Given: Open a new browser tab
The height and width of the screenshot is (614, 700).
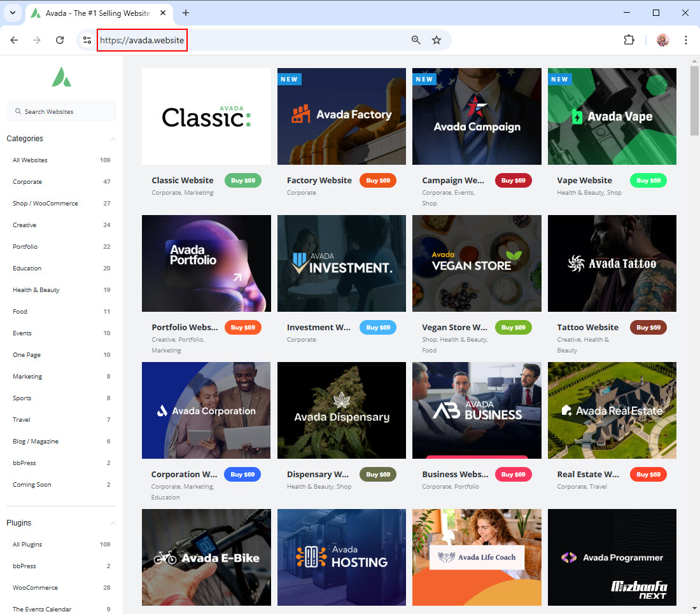Looking at the screenshot, I should [x=186, y=13].
